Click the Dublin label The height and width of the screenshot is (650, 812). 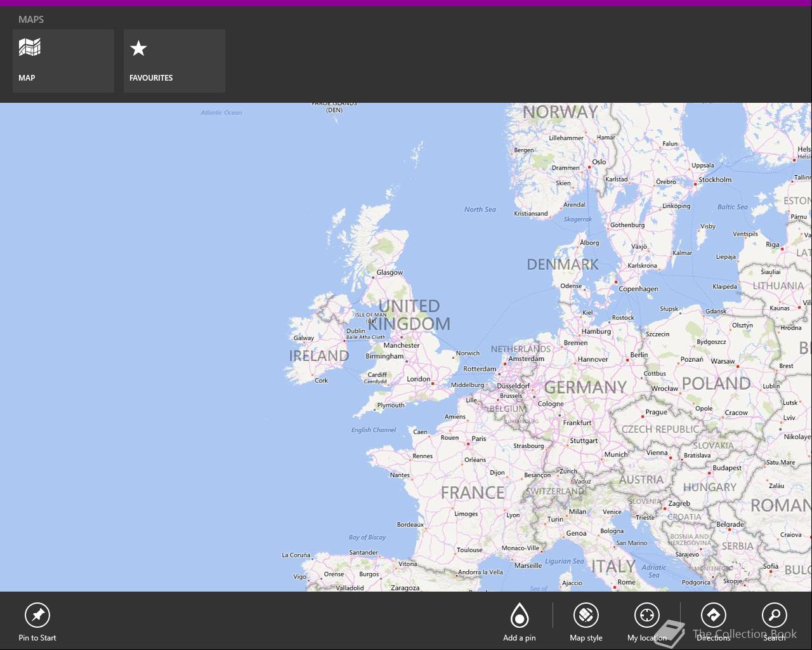point(356,331)
